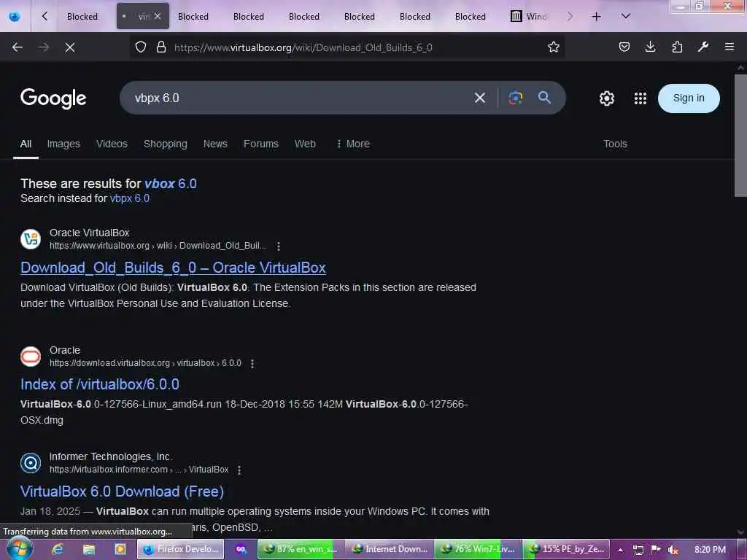Expand the More search filters
Screen dimensions: 747x560
[x=353, y=144]
